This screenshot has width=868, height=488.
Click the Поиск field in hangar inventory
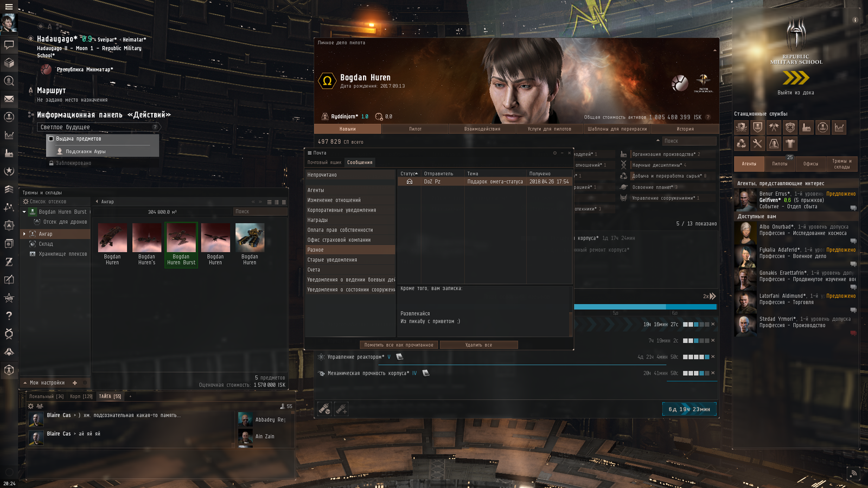point(260,211)
